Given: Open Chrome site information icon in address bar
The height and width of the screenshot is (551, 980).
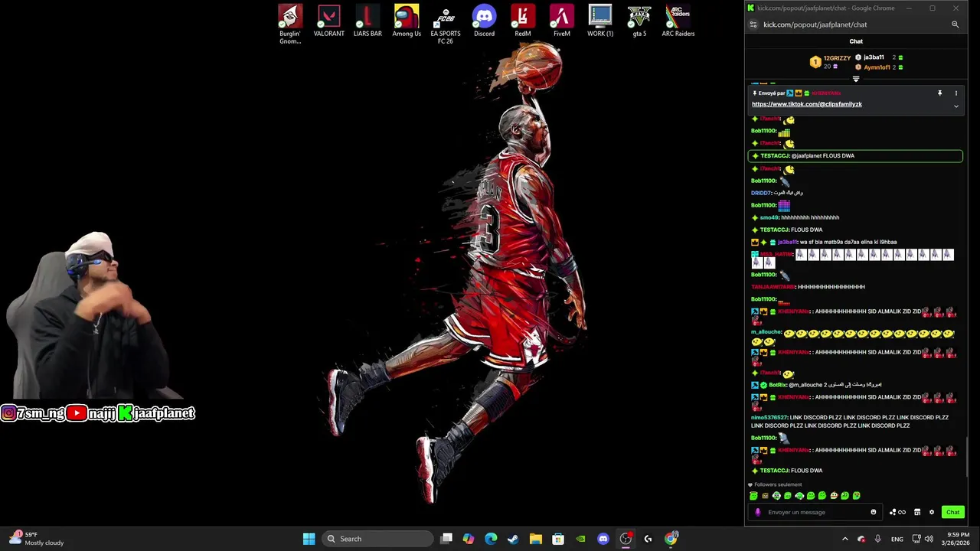Looking at the screenshot, I should (753, 24).
